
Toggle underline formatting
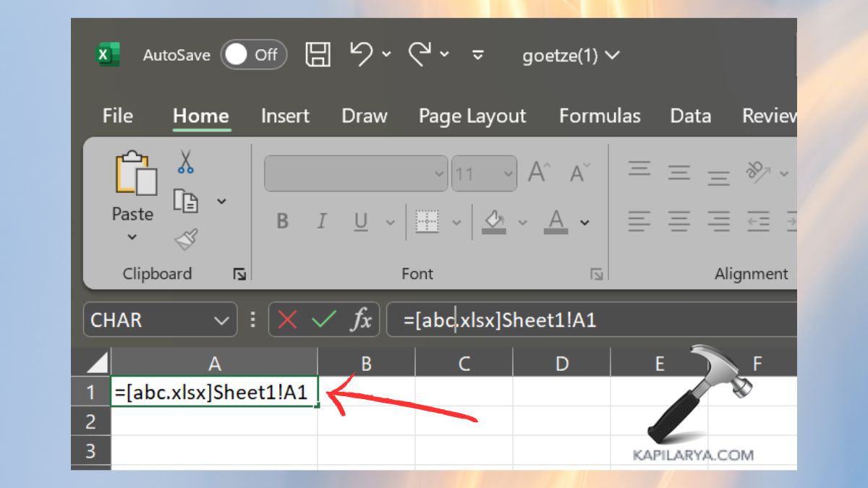point(360,222)
